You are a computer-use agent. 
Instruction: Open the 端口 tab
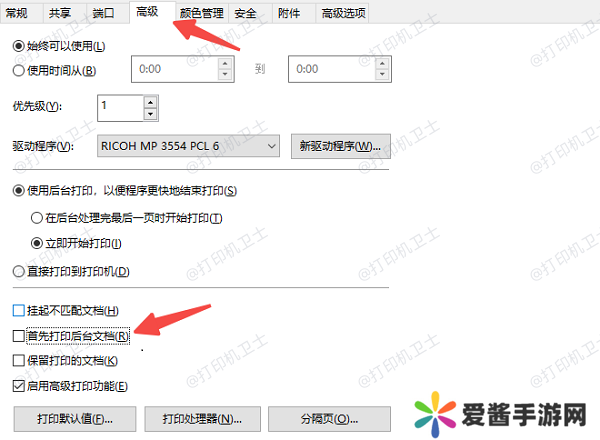[x=103, y=13]
